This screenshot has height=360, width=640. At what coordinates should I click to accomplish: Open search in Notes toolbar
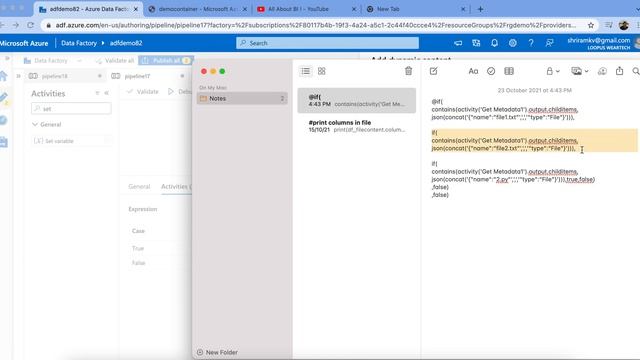[636, 71]
